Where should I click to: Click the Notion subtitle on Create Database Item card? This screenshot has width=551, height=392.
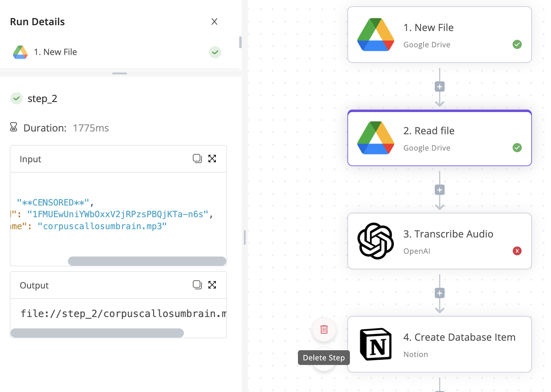point(416,355)
